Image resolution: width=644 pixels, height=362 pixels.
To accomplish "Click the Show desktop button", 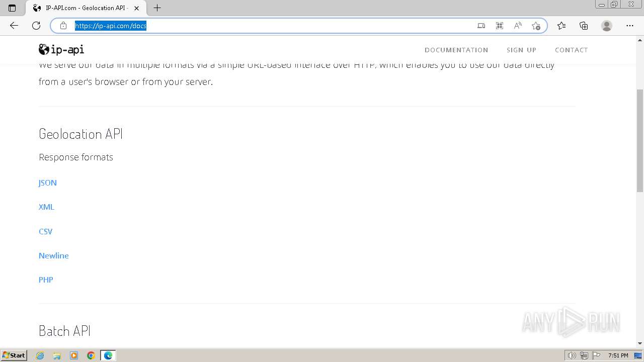I will (638, 355).
